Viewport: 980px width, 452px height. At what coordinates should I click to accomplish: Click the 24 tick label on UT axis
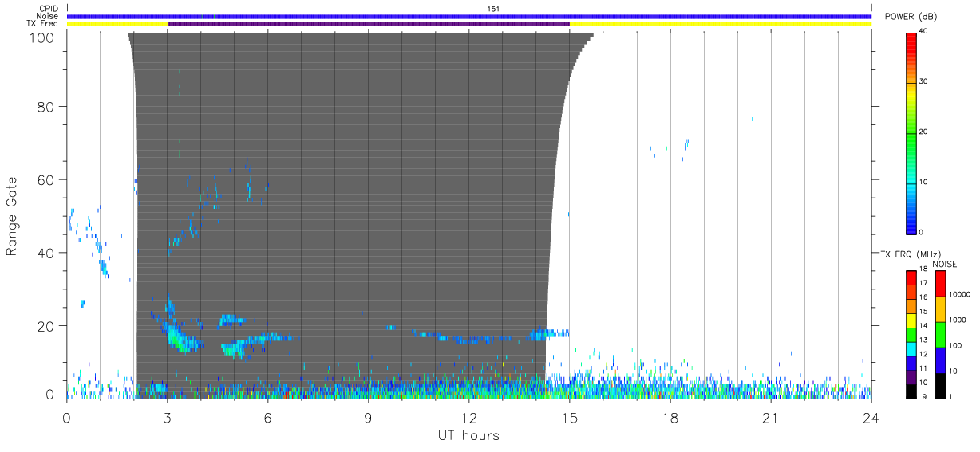(x=871, y=418)
